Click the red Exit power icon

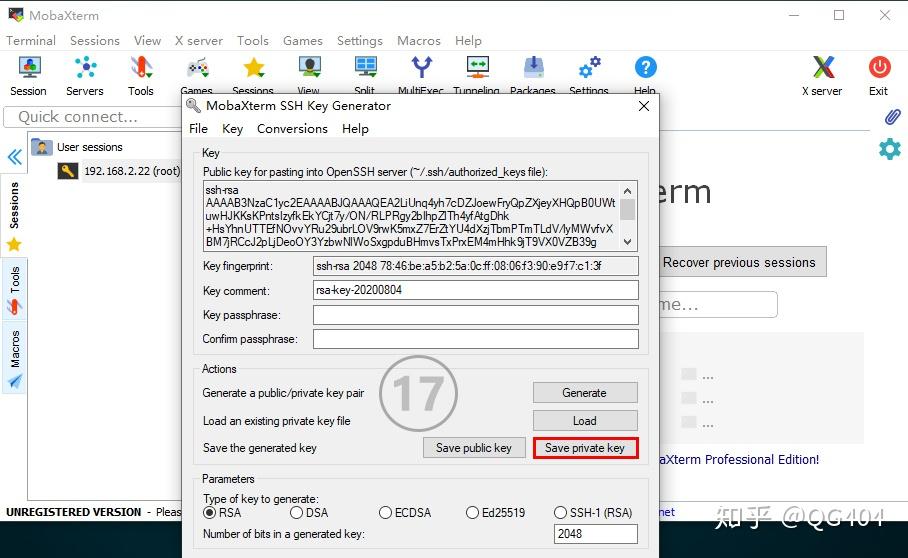tap(879, 68)
